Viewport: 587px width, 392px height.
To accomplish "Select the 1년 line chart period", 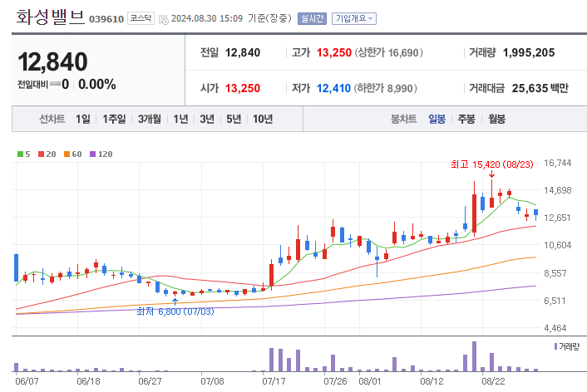I will (x=180, y=119).
